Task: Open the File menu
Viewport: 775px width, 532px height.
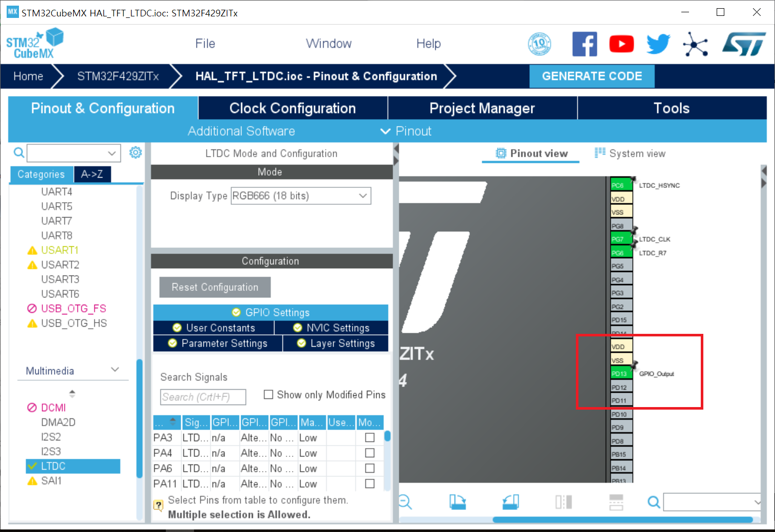Action: tap(205, 44)
